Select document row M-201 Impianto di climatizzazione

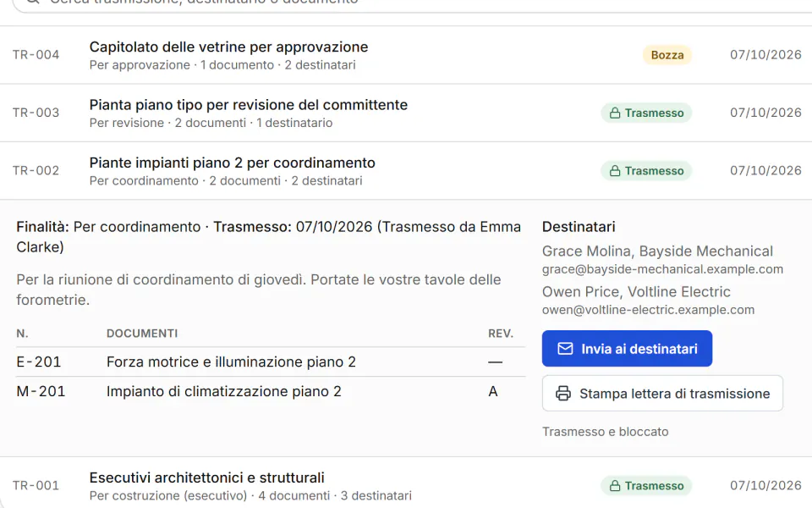[271, 391]
